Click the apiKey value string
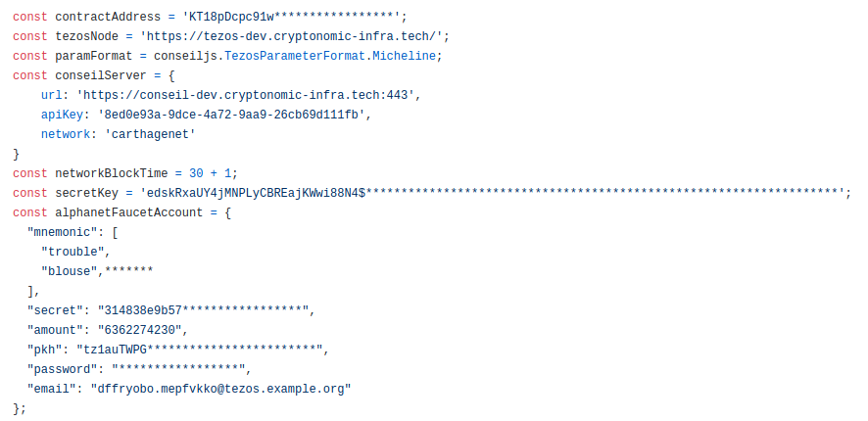Image resolution: width=868 pixels, height=421 pixels. point(231,116)
